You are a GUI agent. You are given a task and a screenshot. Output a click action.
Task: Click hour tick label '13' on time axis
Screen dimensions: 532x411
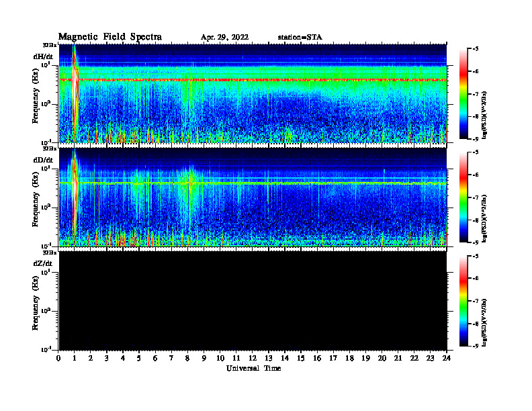click(269, 359)
